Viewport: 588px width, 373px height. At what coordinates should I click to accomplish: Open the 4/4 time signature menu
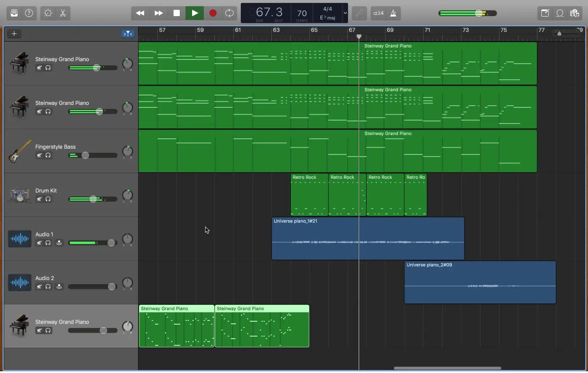click(x=328, y=9)
